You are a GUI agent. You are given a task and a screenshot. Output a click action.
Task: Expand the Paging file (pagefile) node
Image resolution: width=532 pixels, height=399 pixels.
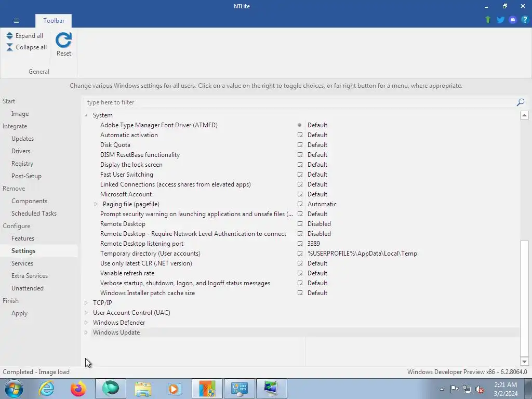(96, 204)
